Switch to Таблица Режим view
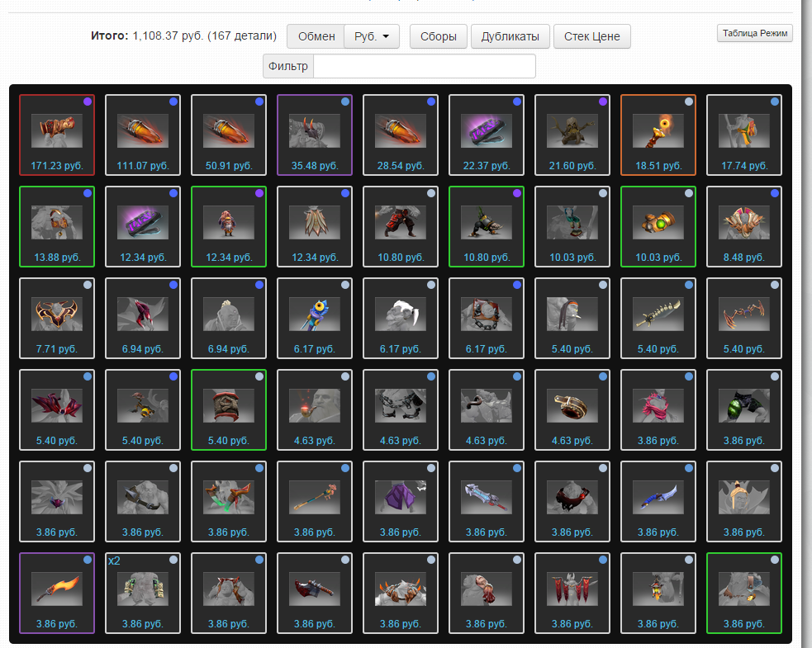This screenshot has height=648, width=812. (754, 33)
